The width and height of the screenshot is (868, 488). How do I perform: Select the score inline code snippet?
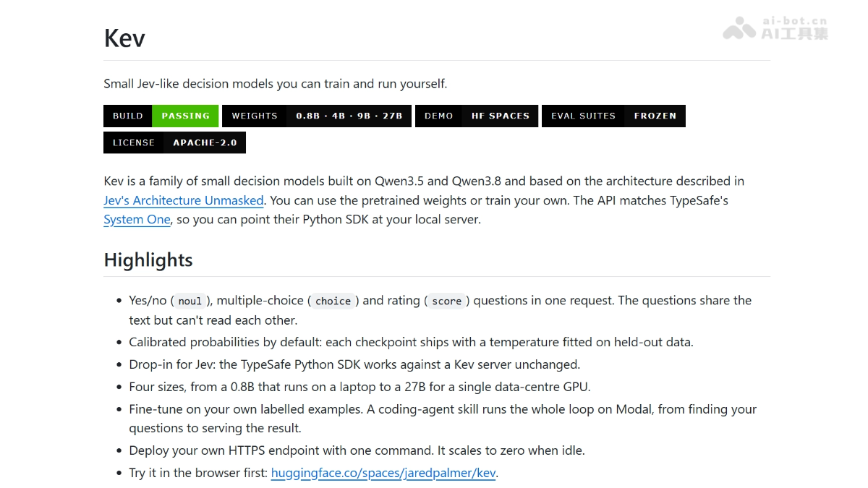pyautogui.click(x=447, y=301)
